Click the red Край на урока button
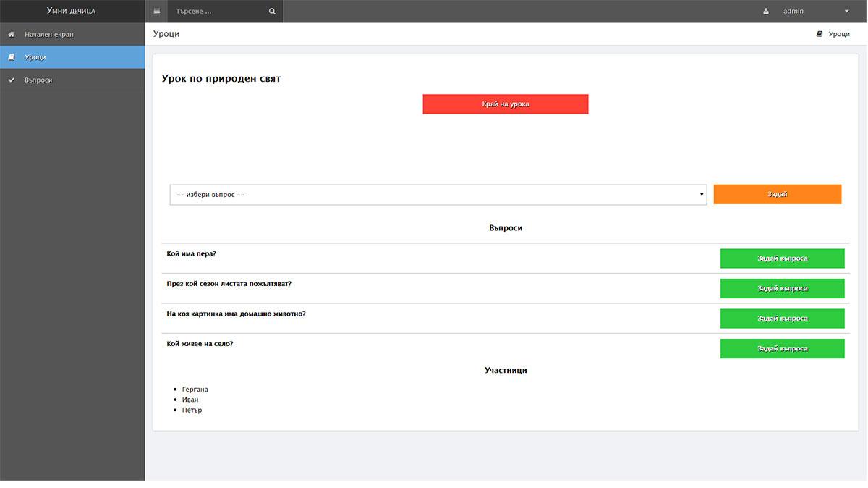This screenshot has width=868, height=488. pos(506,104)
